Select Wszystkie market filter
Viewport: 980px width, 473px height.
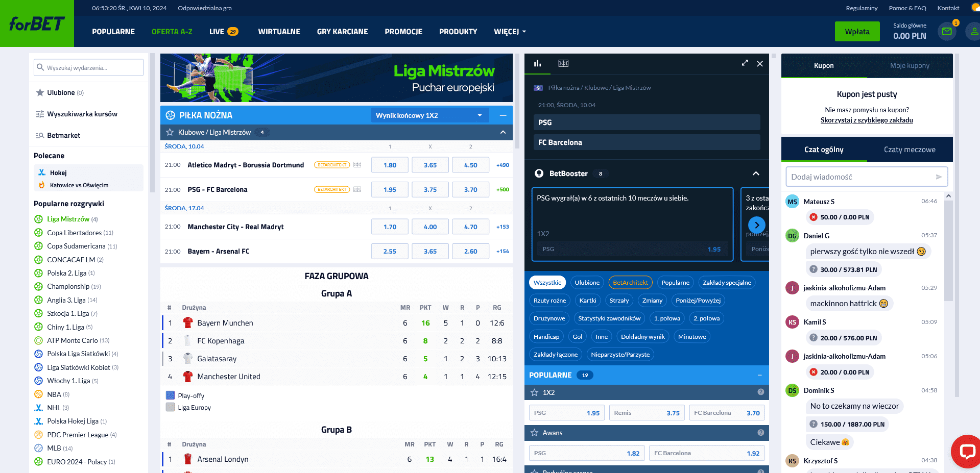click(x=547, y=283)
